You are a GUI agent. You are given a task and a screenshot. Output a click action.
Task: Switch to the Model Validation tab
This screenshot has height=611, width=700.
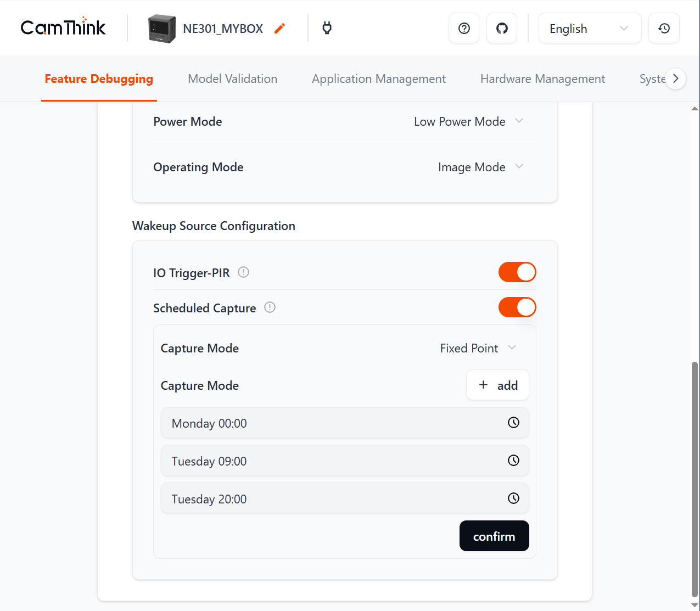click(232, 79)
